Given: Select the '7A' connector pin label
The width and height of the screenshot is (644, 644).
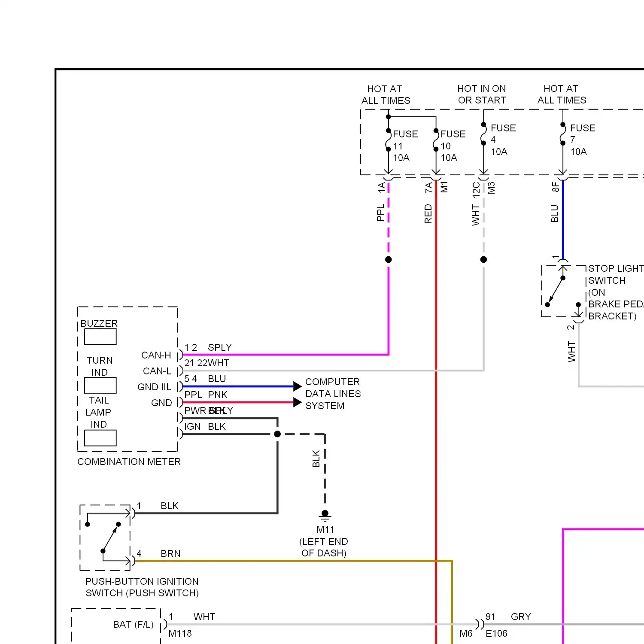Looking at the screenshot, I should point(428,187).
